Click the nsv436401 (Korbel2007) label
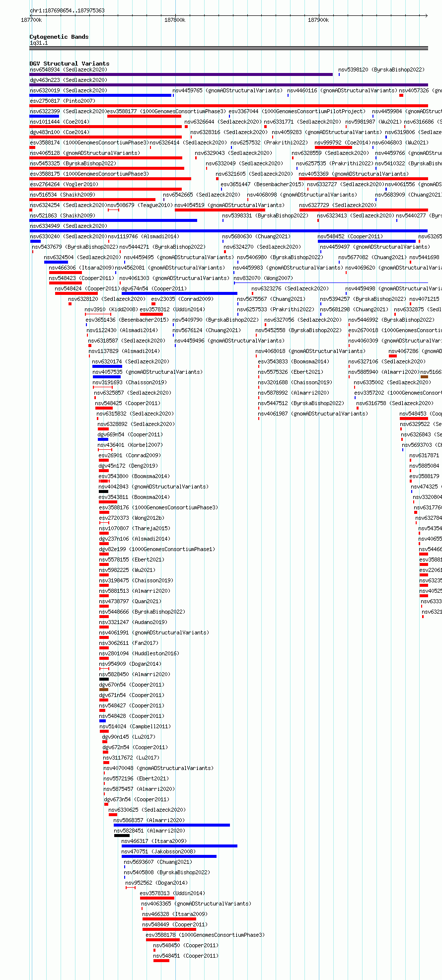This screenshot has height=980, width=442. tap(130, 445)
